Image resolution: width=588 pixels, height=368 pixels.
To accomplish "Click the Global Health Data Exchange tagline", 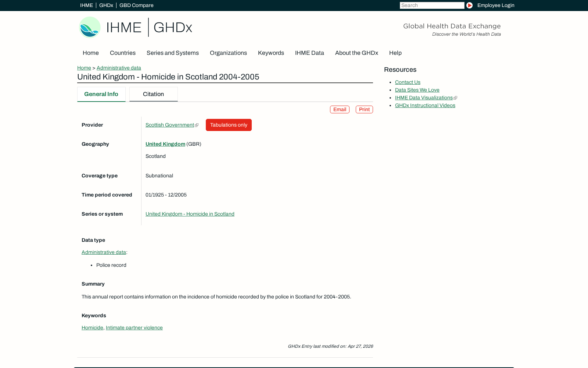I will point(452,26).
